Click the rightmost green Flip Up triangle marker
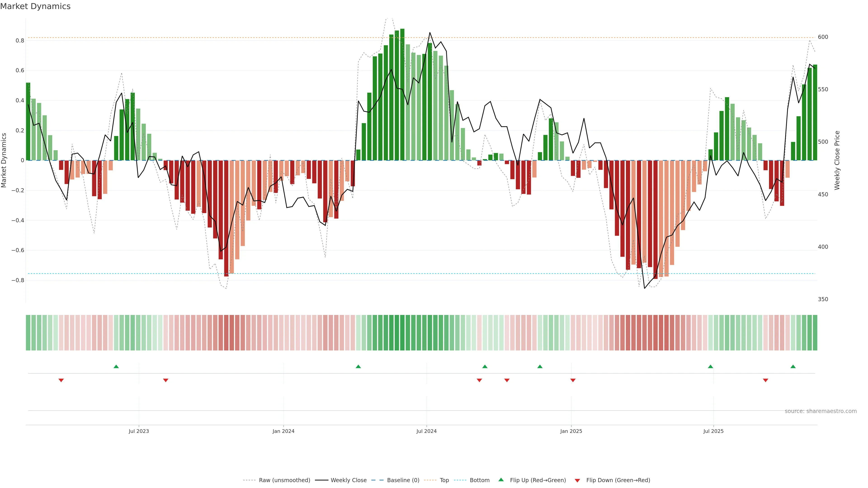 click(x=793, y=366)
